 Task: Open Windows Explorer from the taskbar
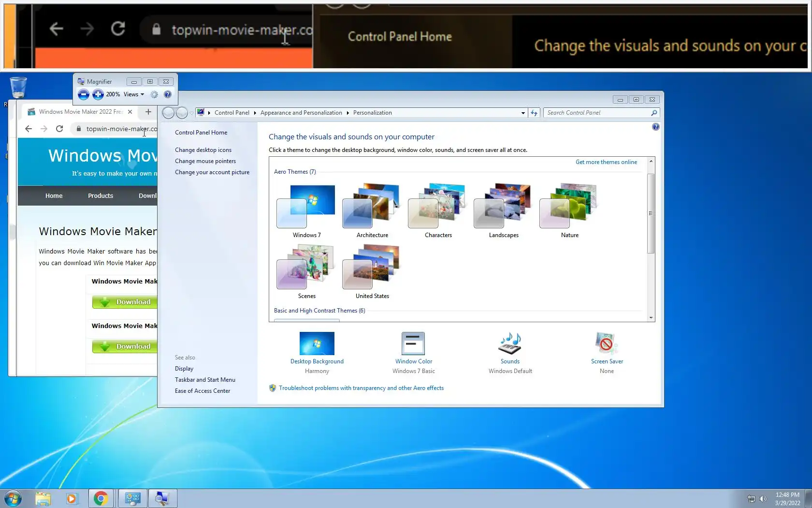pyautogui.click(x=43, y=498)
